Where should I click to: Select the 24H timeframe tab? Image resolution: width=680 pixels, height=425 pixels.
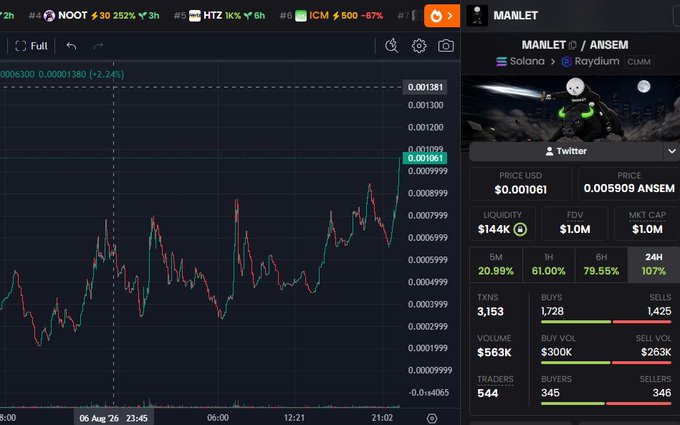click(x=654, y=265)
